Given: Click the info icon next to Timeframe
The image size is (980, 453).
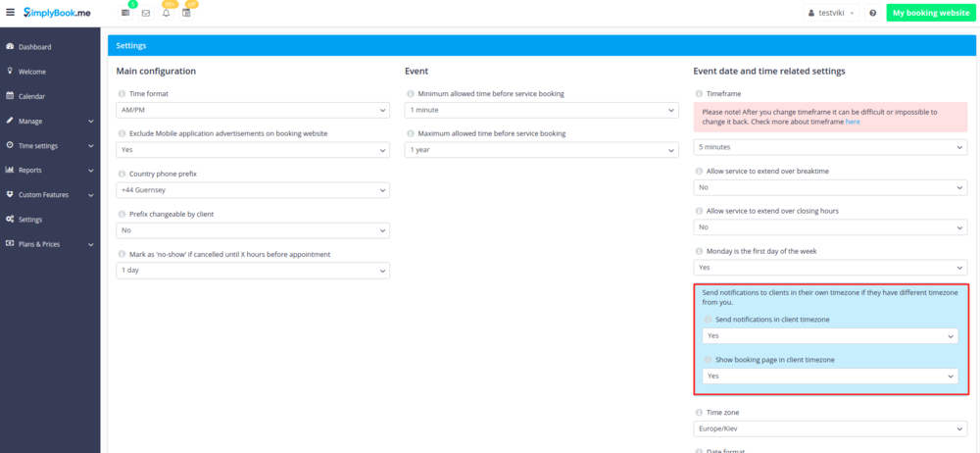Looking at the screenshot, I should [x=699, y=94].
